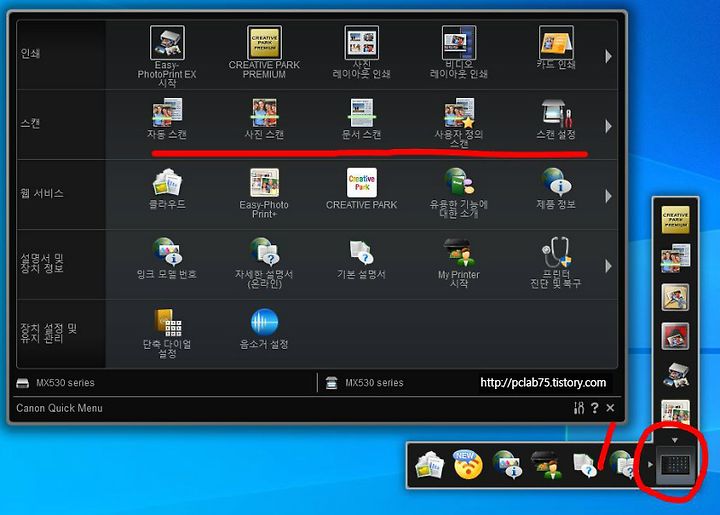Expand more items in 설명서 및 장치 정보 row

tap(608, 266)
